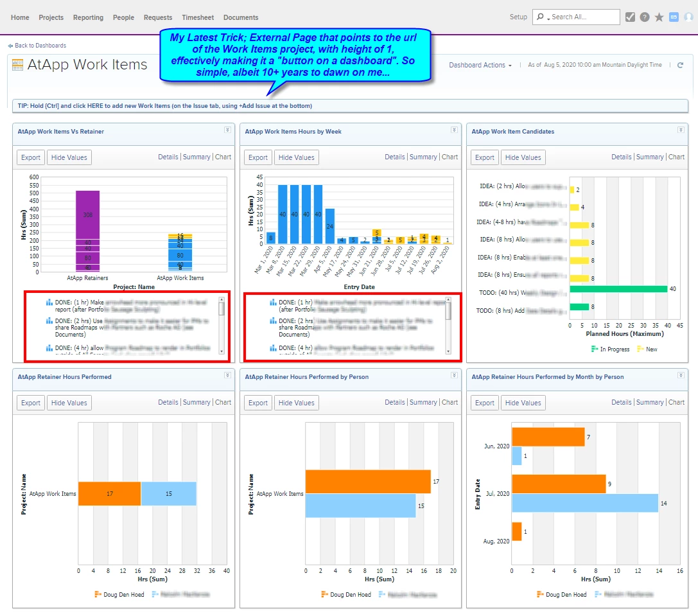Click the scrollbar of the Vs Retainer item list
698x616 pixels.
click(x=222, y=326)
